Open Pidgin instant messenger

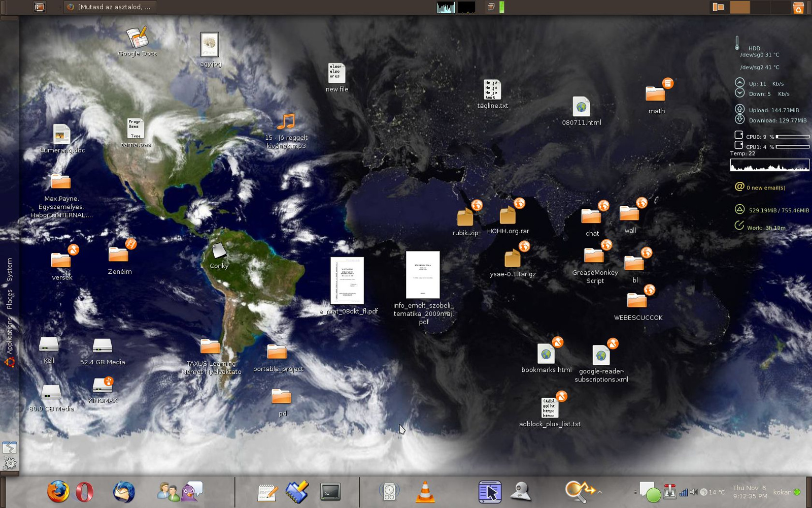(x=192, y=491)
